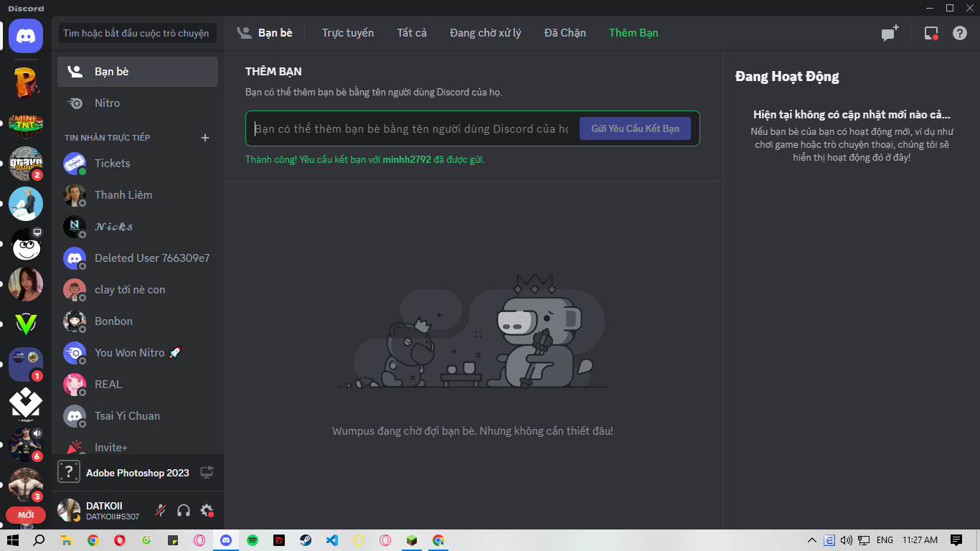Click the new group DM icon

coord(890,33)
